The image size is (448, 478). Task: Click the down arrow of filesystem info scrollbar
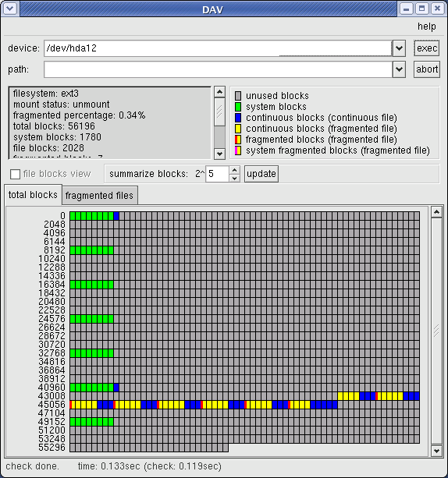point(219,154)
